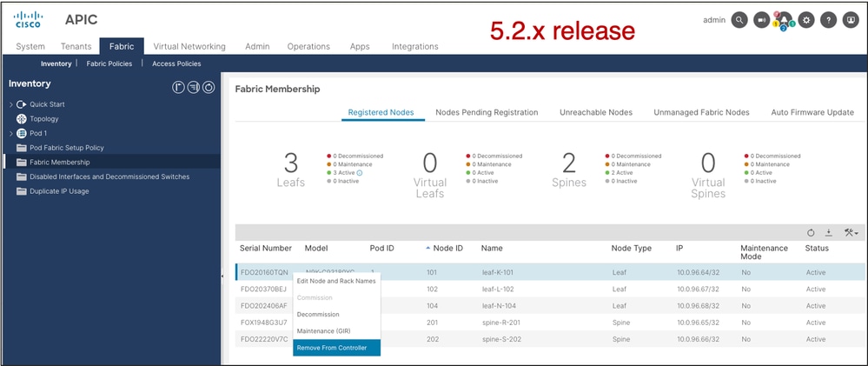
Task: Go to the Admin tab
Action: [257, 47]
